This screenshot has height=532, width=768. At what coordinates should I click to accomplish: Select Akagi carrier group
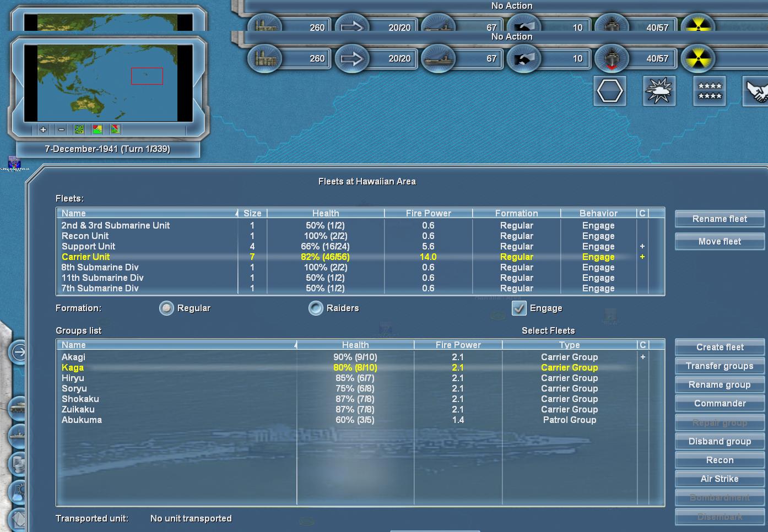(x=360, y=357)
